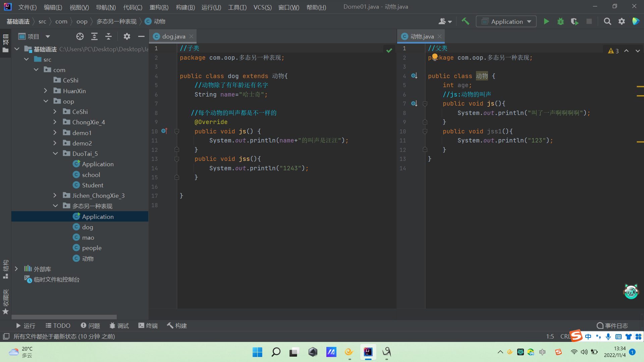Toggle the favorites sidebar tool button
This screenshot has width=644, height=362.
click(5, 302)
